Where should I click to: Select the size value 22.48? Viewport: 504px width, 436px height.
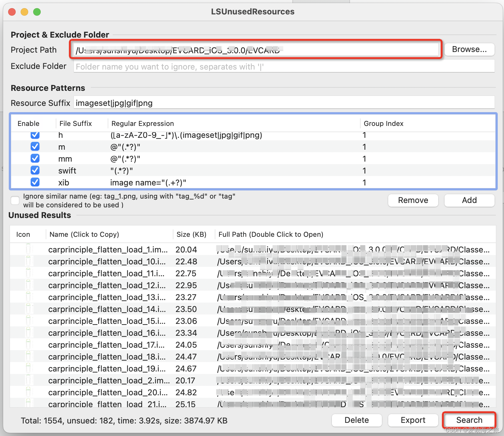coord(186,262)
